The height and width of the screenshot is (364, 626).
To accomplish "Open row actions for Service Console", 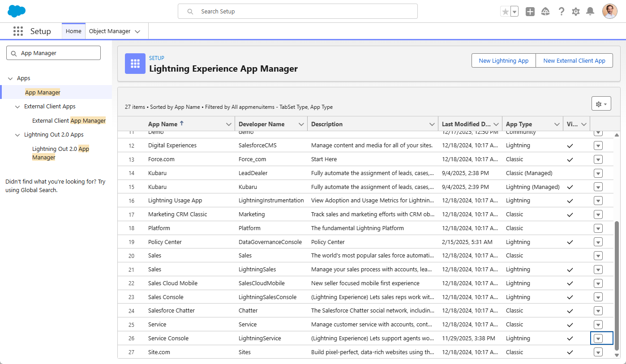I will (x=598, y=338).
